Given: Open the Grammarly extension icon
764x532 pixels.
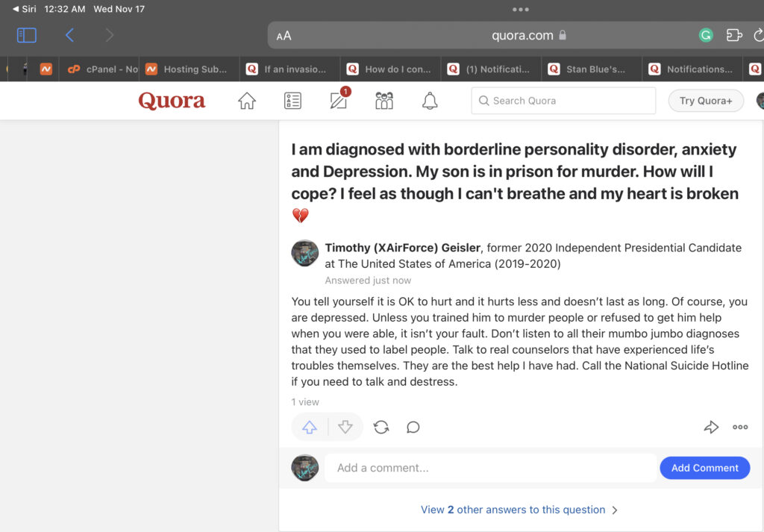Looking at the screenshot, I should [706, 35].
